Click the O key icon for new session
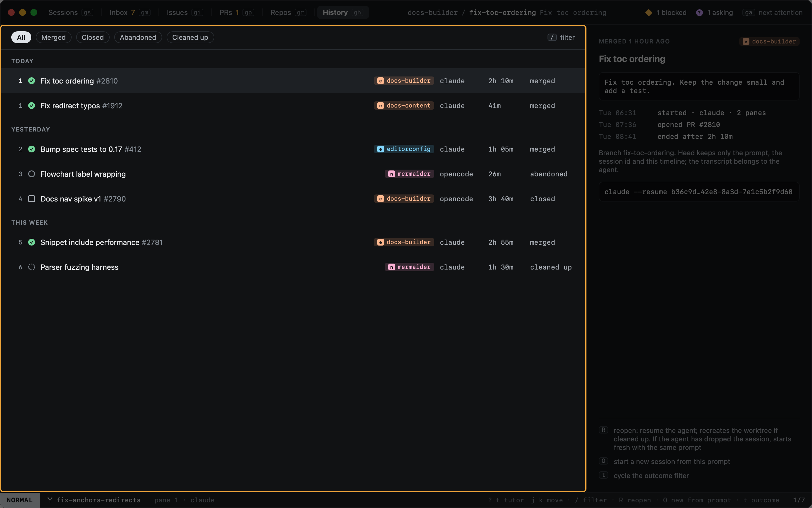Viewport: 812px width, 508px height. click(603, 461)
